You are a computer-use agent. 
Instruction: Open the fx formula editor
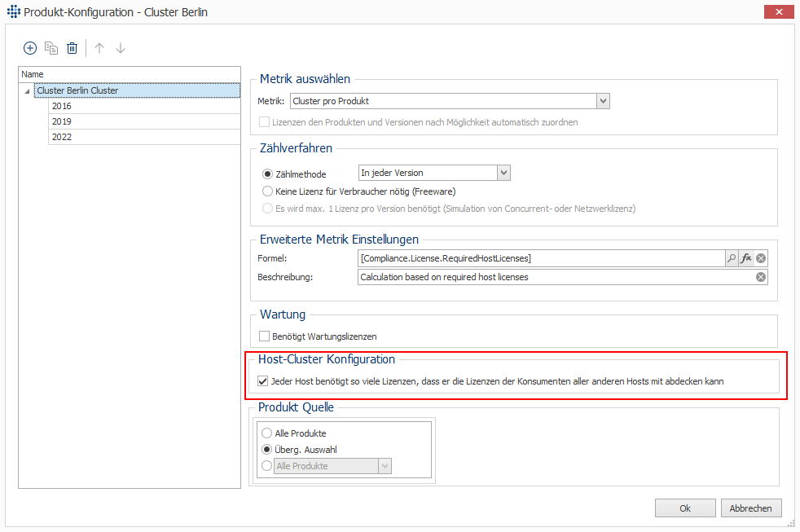tap(746, 258)
